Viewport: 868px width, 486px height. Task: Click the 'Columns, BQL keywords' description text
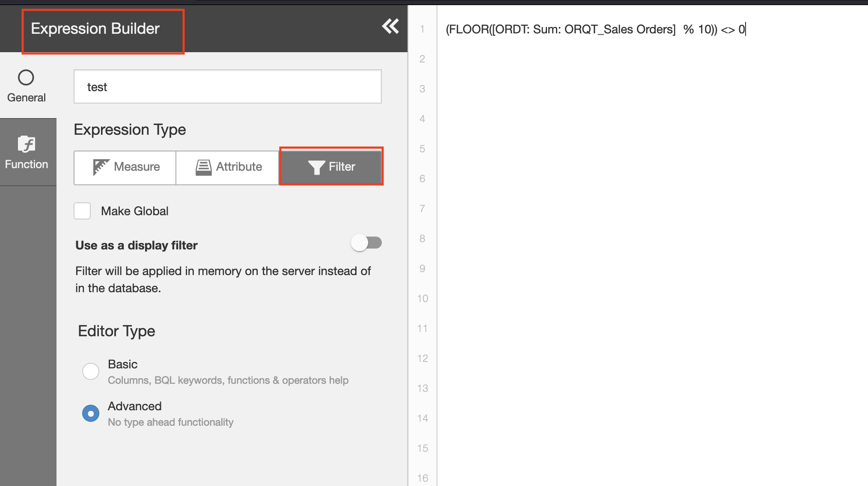click(228, 380)
